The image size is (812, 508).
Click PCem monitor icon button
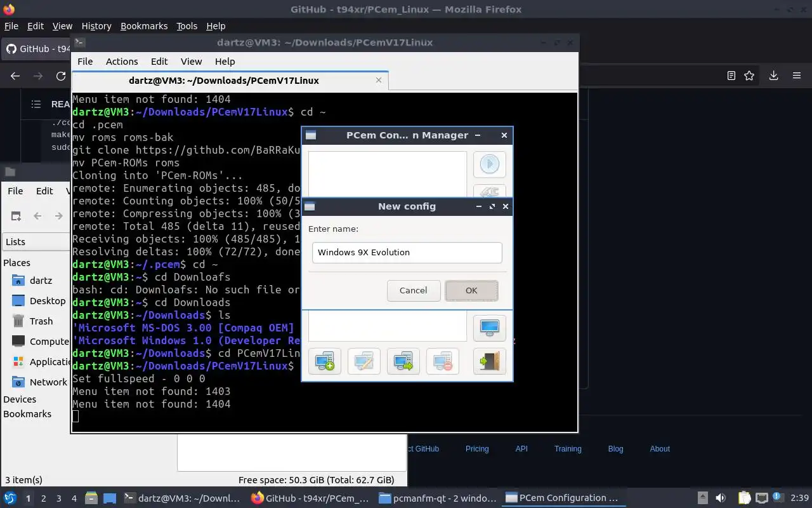pyautogui.click(x=489, y=328)
